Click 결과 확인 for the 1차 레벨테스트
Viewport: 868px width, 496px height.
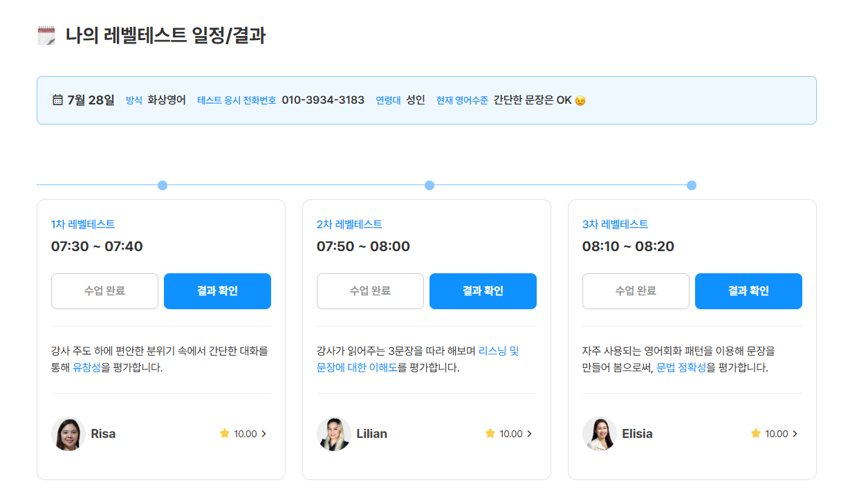(x=217, y=291)
